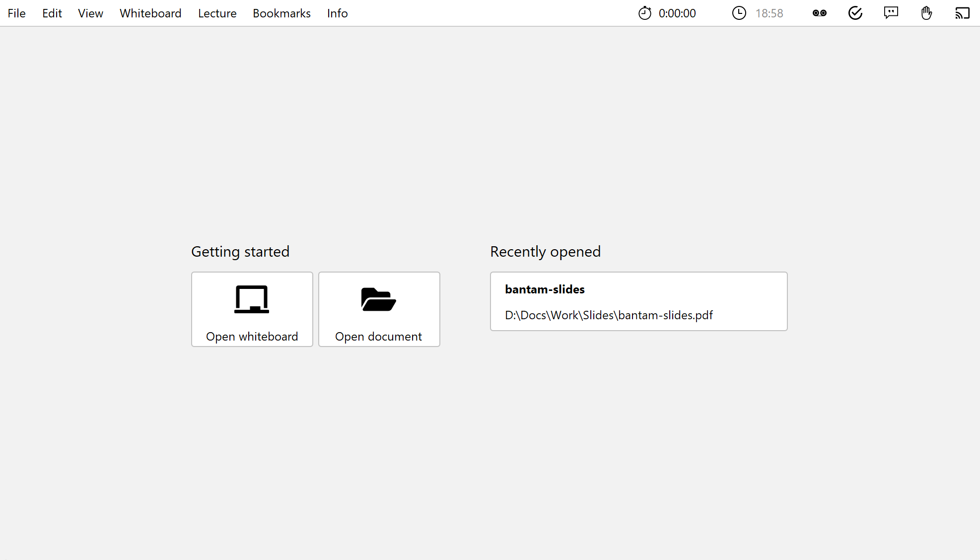This screenshot has height=560, width=980.
Task: Open the Bookmarks menu
Action: pos(281,13)
